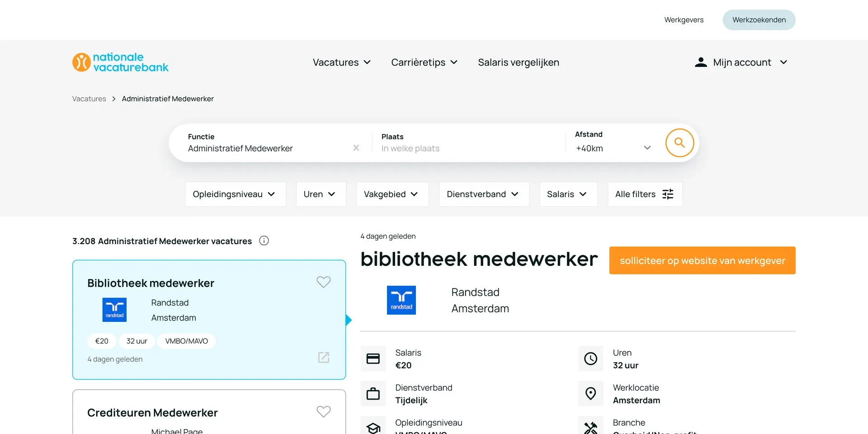The height and width of the screenshot is (434, 868).
Task: Clear the Functie field with the X icon
Action: 356,148
